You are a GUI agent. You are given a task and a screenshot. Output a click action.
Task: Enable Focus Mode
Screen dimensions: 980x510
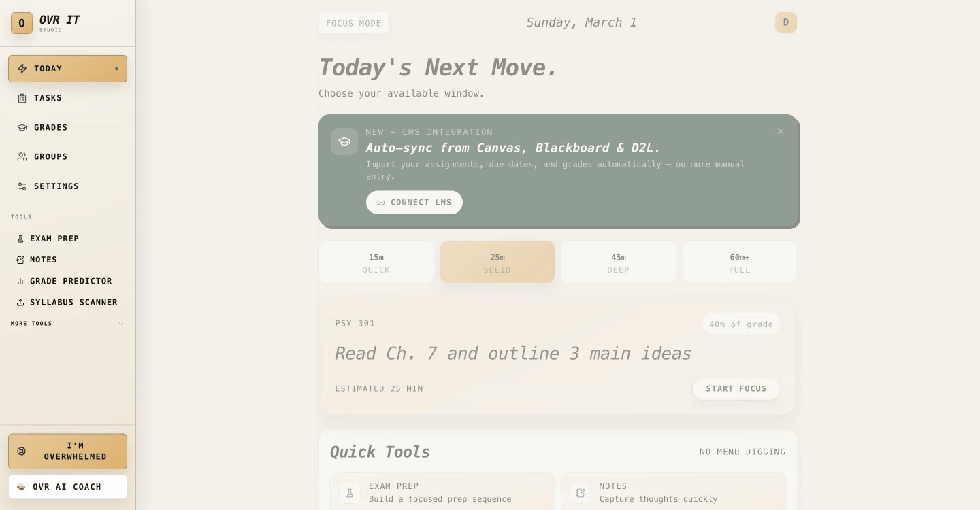354,22
